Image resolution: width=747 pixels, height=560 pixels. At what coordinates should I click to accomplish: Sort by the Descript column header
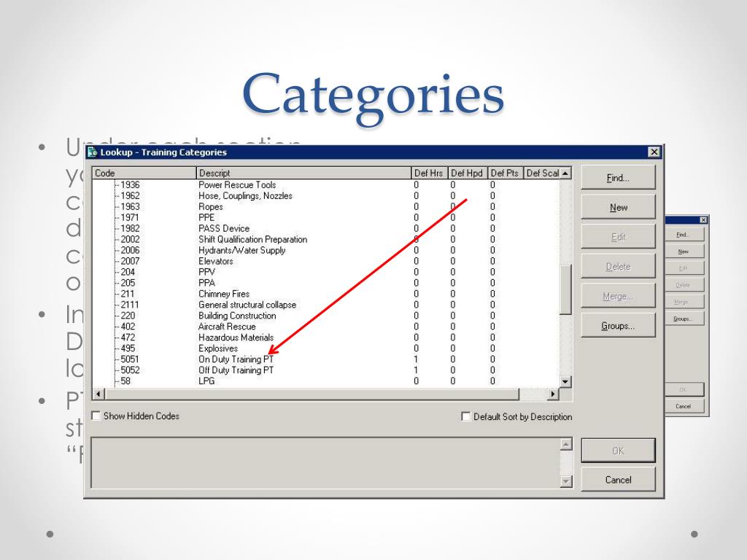(x=303, y=174)
